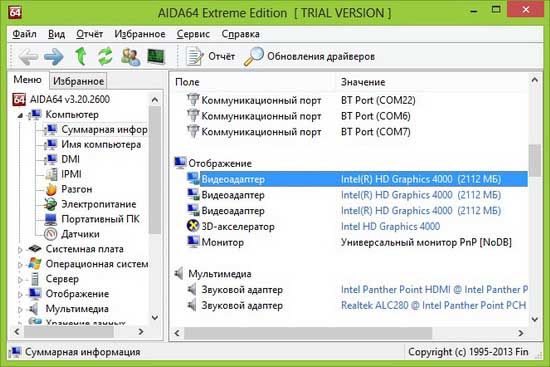
Task: Open the Realtek ALC280 audio adapter link
Action: click(433, 306)
